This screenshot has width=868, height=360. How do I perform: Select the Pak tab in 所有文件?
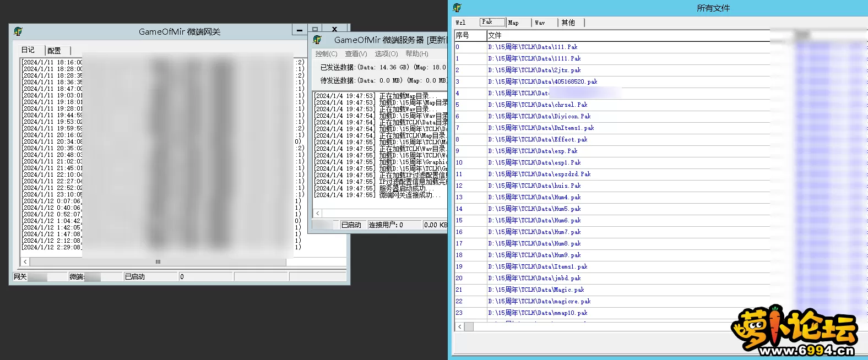(x=492, y=22)
